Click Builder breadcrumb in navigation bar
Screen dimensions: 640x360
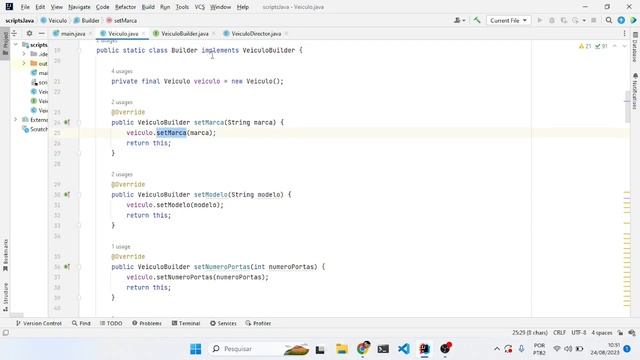point(87,20)
